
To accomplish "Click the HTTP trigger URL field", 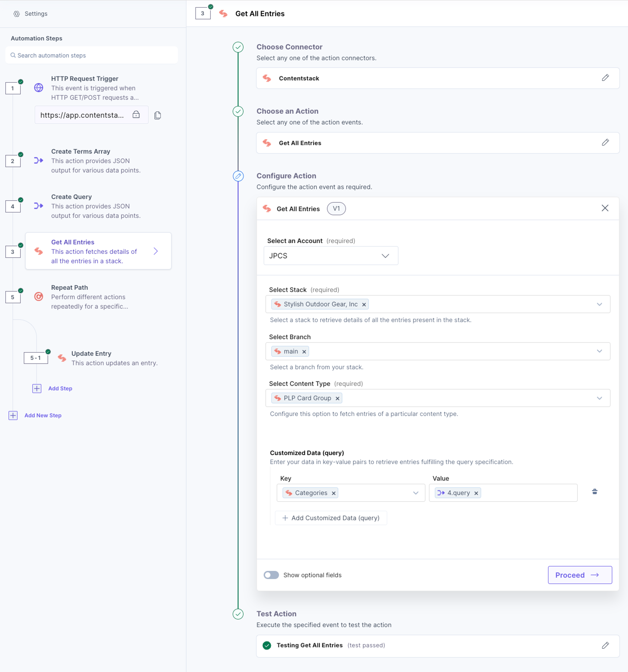I will [x=91, y=115].
